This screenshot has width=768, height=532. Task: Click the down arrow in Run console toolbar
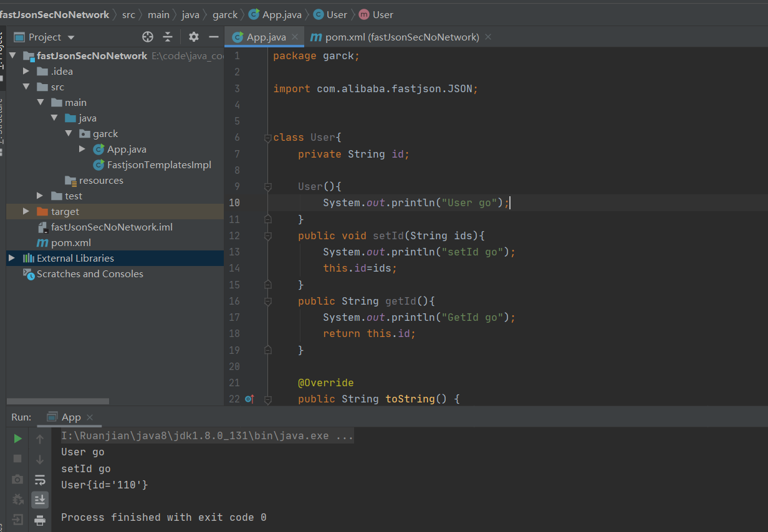tap(40, 459)
